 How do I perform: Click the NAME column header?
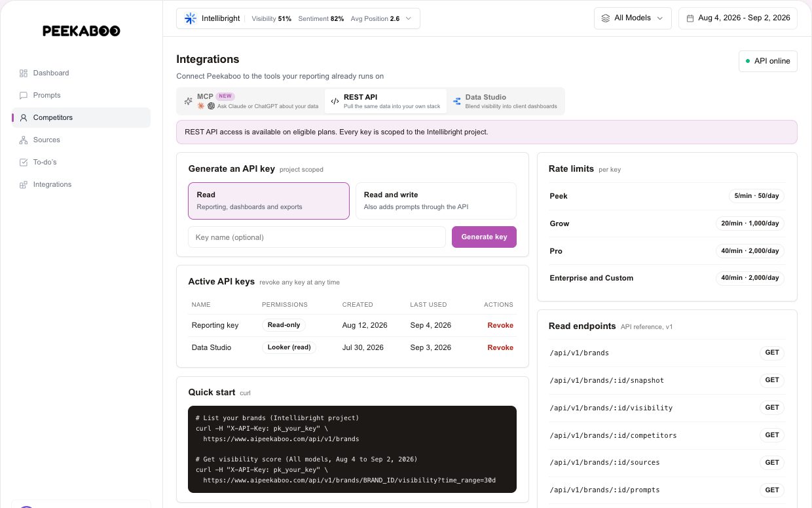[x=201, y=305]
